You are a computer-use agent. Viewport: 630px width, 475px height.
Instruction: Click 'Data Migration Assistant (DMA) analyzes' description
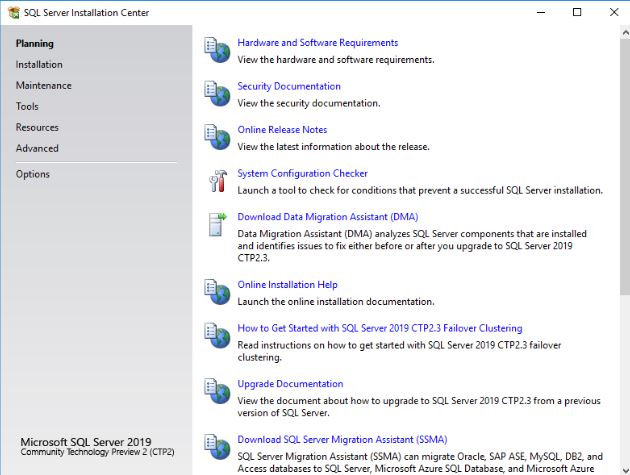point(412,246)
